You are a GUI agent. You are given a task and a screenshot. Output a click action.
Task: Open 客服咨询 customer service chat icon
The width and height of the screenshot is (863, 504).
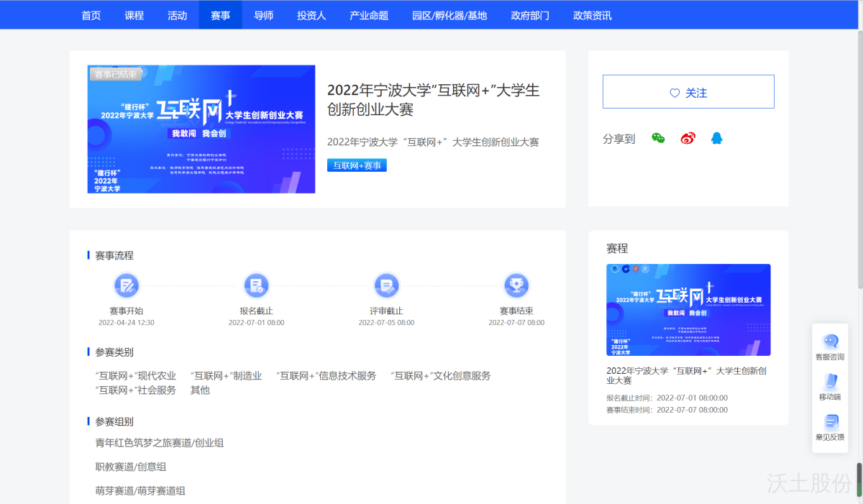tap(830, 342)
